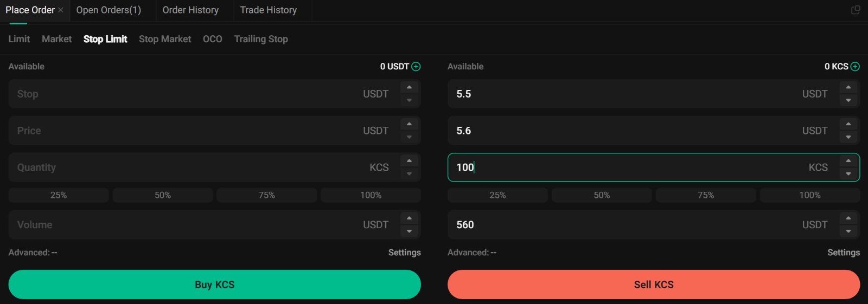
Task: Focus the buy Price input field
Action: pos(215,131)
